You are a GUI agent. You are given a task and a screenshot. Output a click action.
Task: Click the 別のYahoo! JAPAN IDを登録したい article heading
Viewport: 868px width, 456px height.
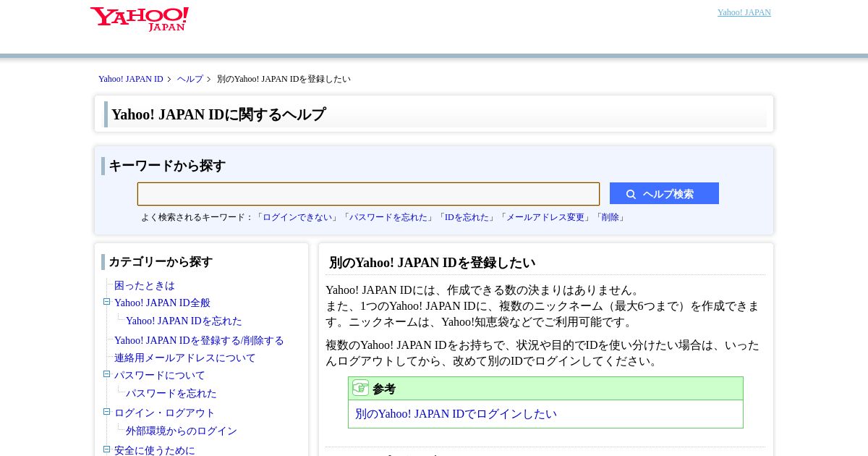[432, 263]
